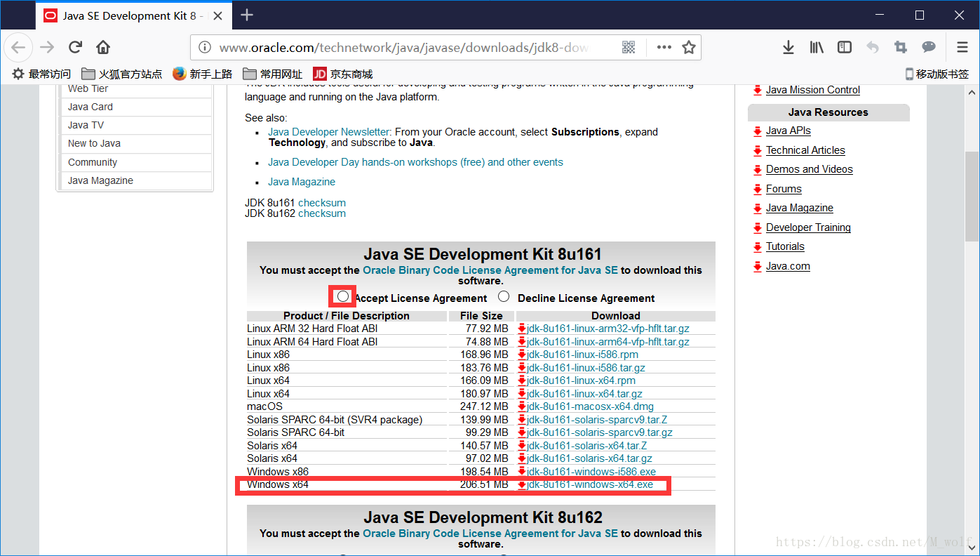
Task: Open Java APIs resource link
Action: (788, 131)
